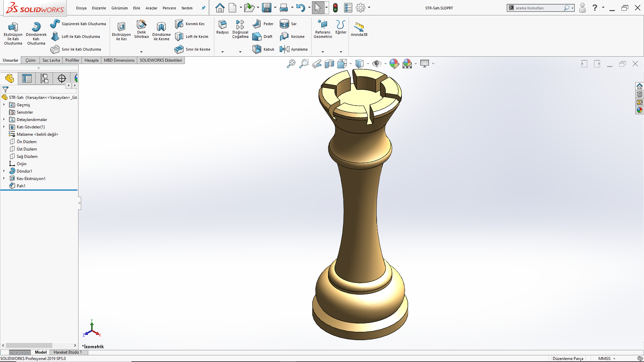Open the Anında3B instant 3D tool
Viewport: 644px width, 362px height.
(x=359, y=29)
